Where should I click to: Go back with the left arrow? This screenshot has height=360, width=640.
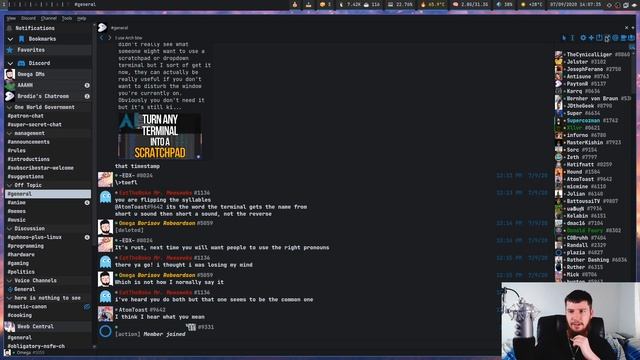pyautogui.click(x=101, y=38)
